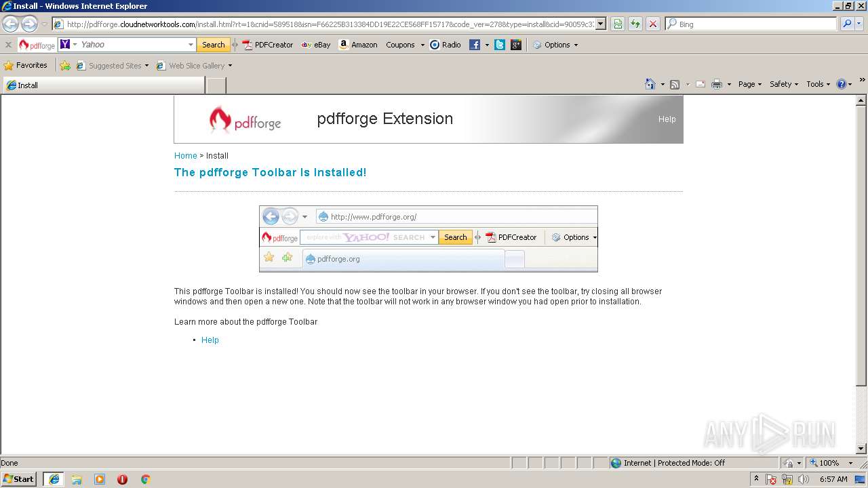Click the Google Plus toolbar icon
The height and width of the screenshot is (488, 868).
point(516,45)
